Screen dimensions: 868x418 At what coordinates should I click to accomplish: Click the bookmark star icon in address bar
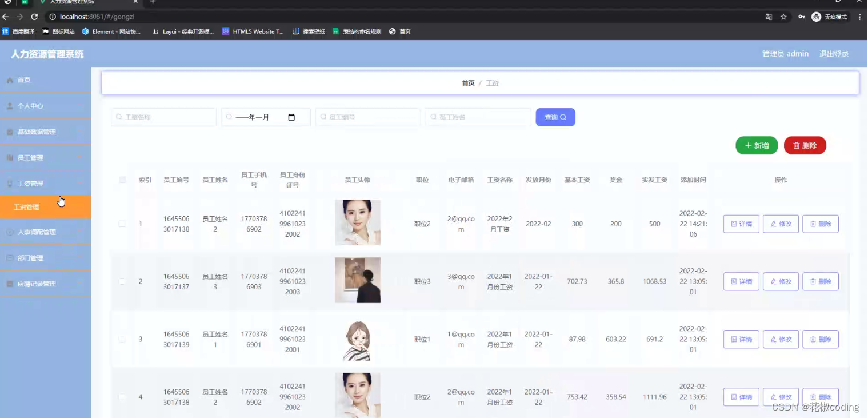(783, 17)
